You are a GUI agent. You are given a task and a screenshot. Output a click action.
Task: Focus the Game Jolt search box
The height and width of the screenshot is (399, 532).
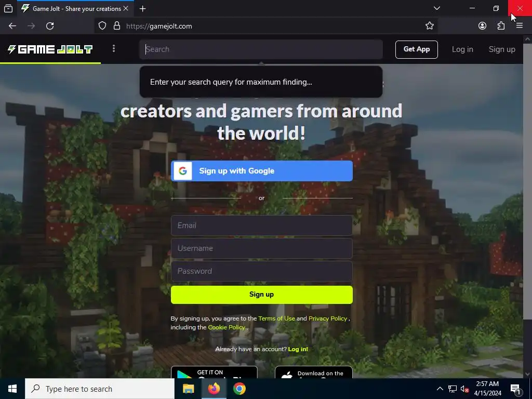pos(261,49)
